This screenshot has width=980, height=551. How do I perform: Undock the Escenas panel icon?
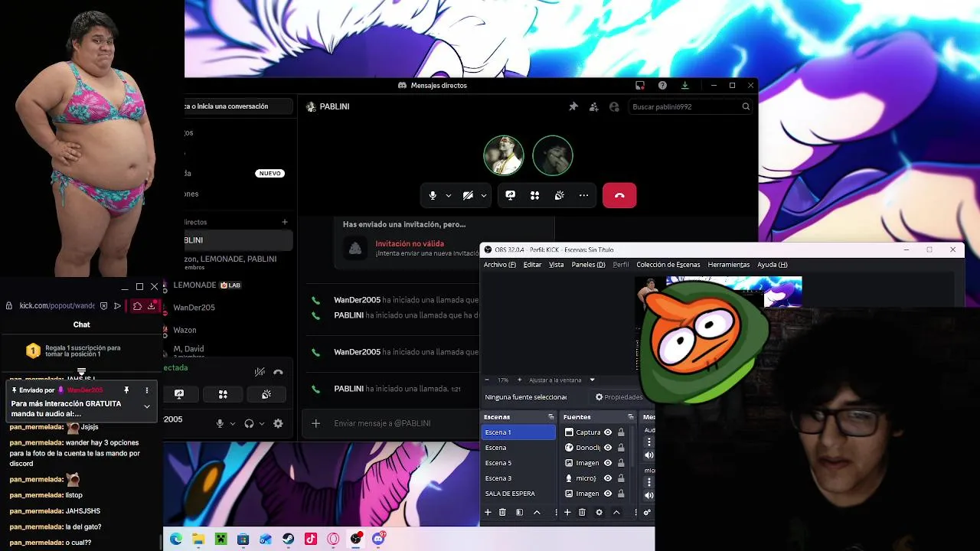click(x=550, y=417)
